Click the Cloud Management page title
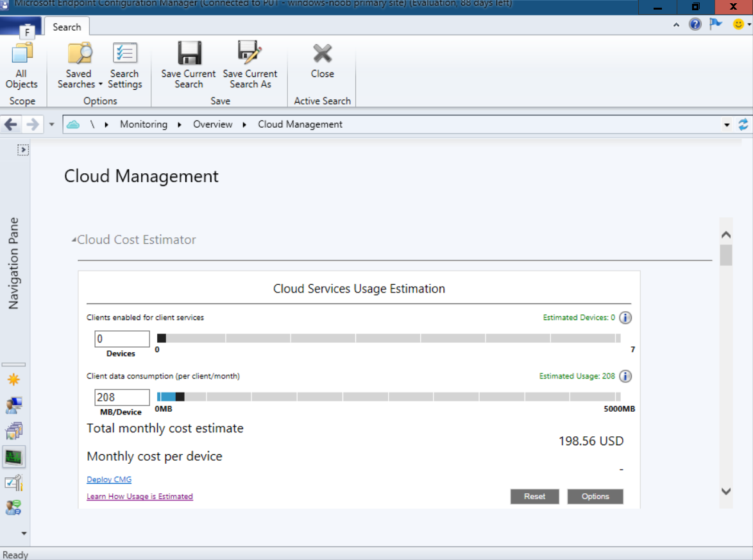Viewport: 753px width, 560px height. pyautogui.click(x=141, y=176)
